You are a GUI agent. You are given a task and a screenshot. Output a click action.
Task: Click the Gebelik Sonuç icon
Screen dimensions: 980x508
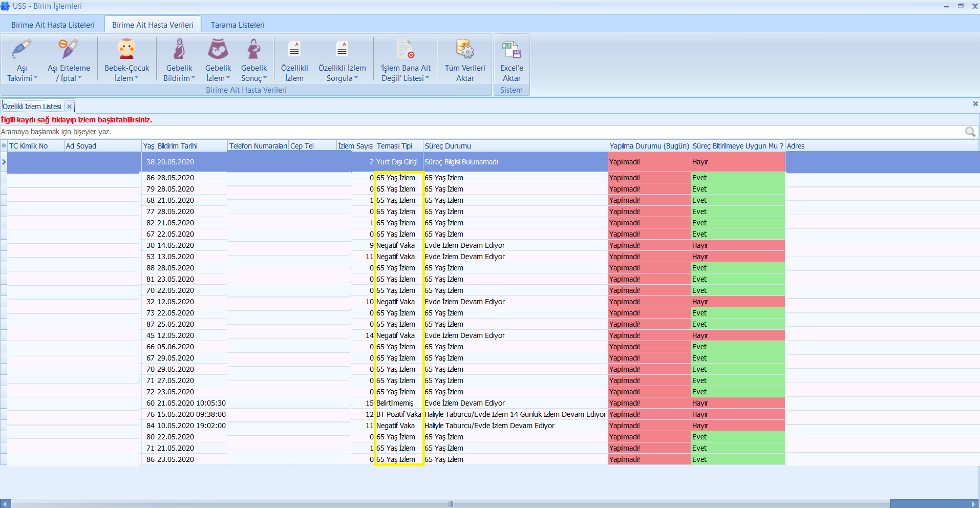(x=254, y=50)
